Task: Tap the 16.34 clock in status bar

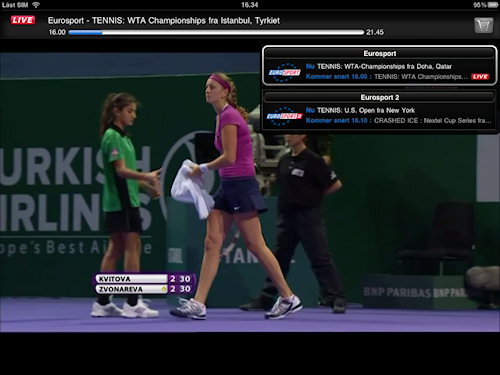Action: [250, 5]
